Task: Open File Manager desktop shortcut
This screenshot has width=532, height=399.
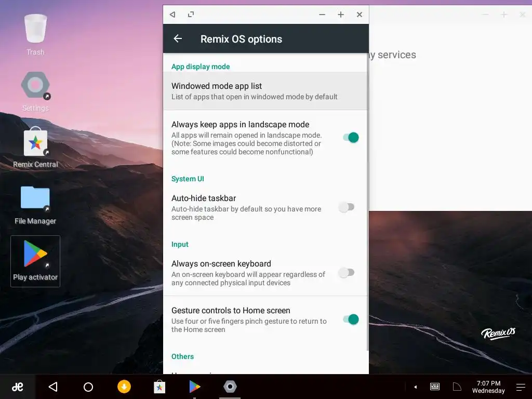Action: [x=35, y=205]
